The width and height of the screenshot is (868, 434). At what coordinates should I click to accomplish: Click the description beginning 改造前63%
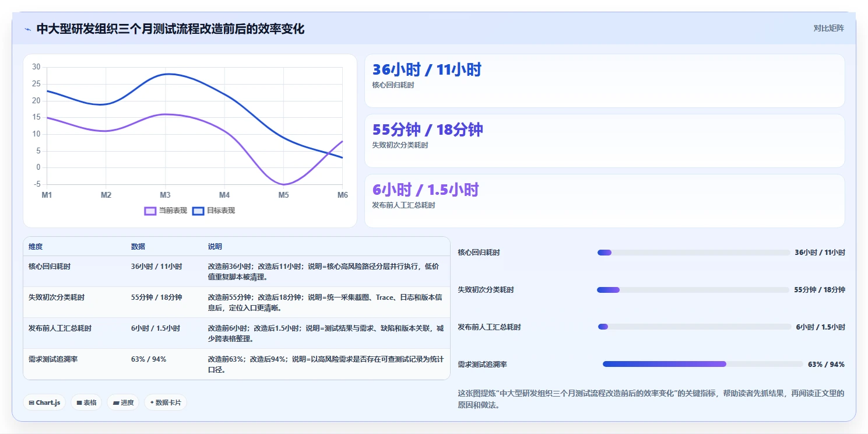pyautogui.click(x=326, y=365)
